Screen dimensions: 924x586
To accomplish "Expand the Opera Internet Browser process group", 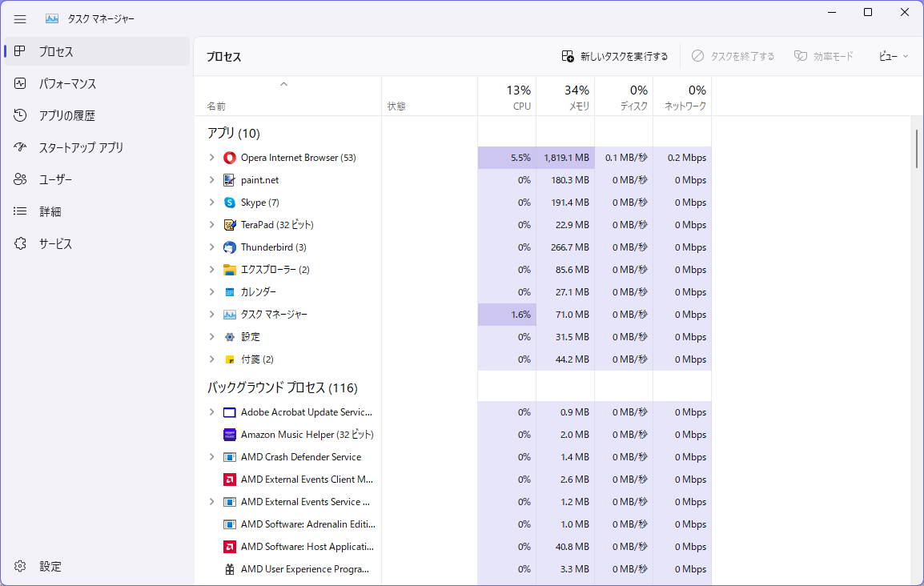I will (211, 157).
